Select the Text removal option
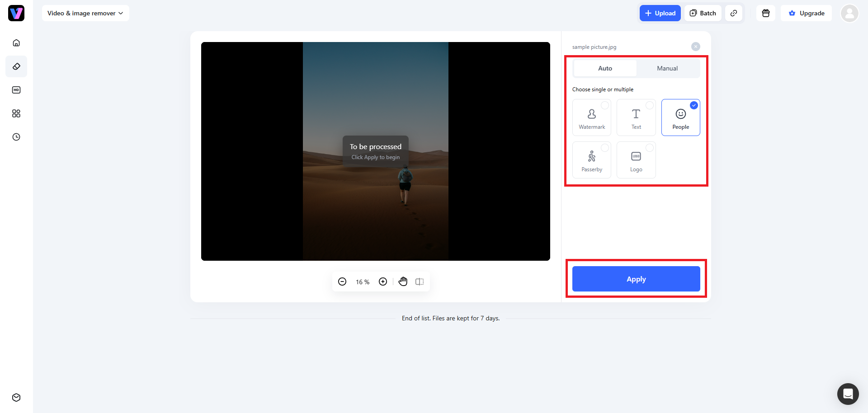 [636, 117]
